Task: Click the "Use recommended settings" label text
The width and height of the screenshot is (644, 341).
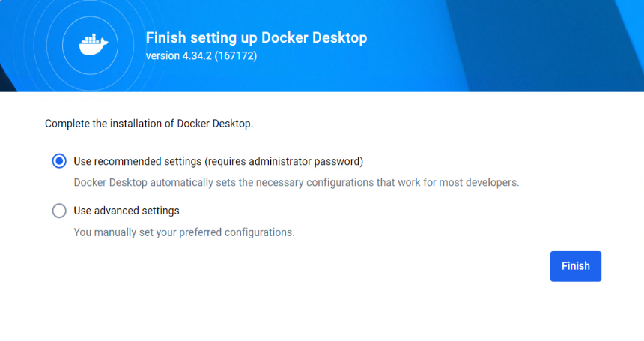Action: (x=138, y=161)
